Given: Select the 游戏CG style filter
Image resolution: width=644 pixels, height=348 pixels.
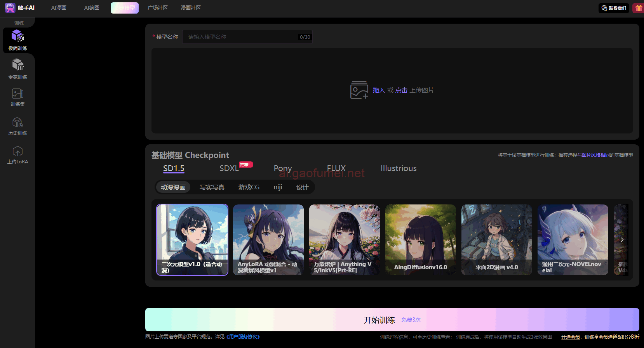Looking at the screenshot, I should click(x=249, y=187).
